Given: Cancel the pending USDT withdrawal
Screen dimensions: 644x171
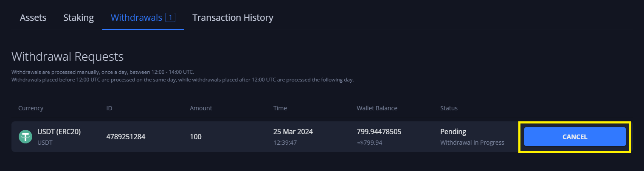Looking at the screenshot, I should click(x=574, y=137).
